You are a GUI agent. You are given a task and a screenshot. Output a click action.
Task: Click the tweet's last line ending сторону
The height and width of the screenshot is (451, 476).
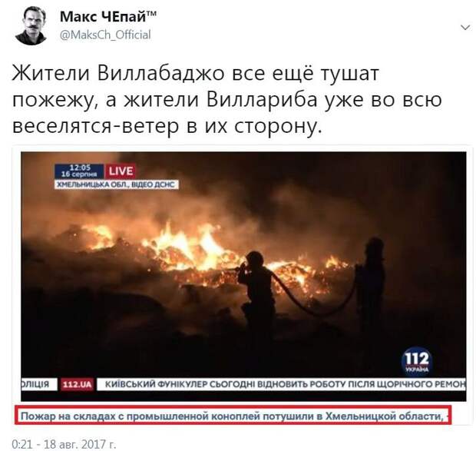click(x=167, y=126)
